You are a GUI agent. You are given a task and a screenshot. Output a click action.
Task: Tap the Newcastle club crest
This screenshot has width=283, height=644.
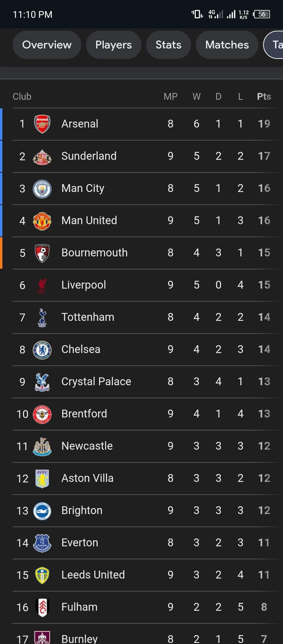click(42, 446)
